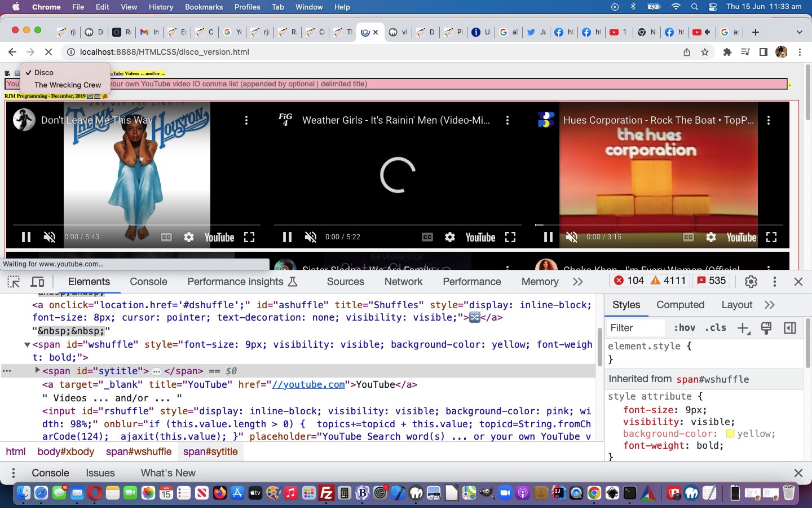Close the DevTools bottom drawer
Viewport: 812px width, 508px height.
[798, 473]
